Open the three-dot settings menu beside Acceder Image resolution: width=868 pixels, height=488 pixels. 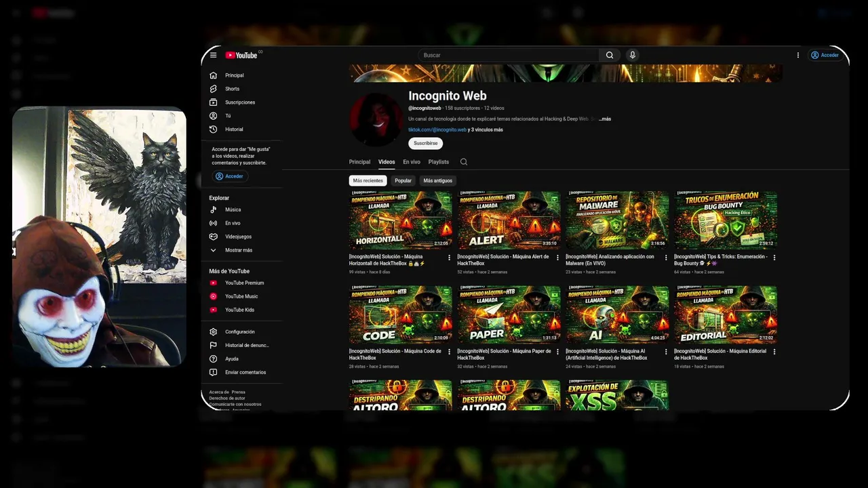[797, 55]
